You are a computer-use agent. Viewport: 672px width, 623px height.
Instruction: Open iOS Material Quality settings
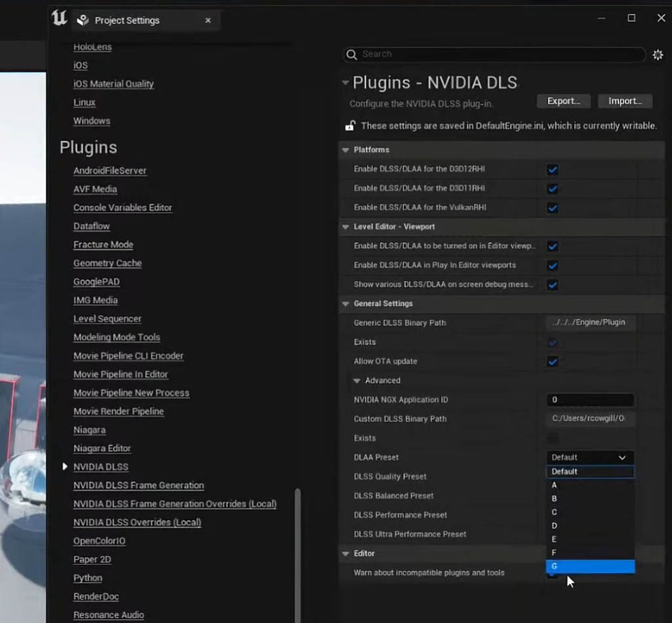(x=113, y=83)
